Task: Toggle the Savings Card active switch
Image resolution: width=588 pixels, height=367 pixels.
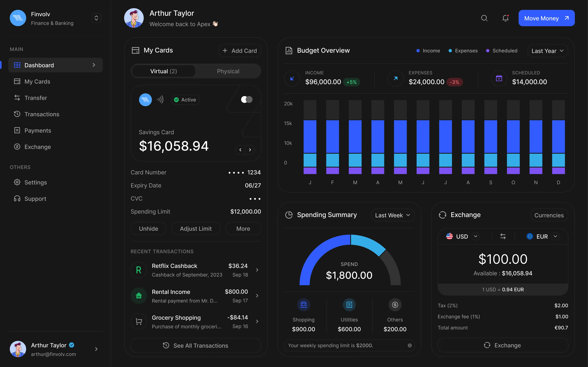Action: pyautogui.click(x=246, y=99)
